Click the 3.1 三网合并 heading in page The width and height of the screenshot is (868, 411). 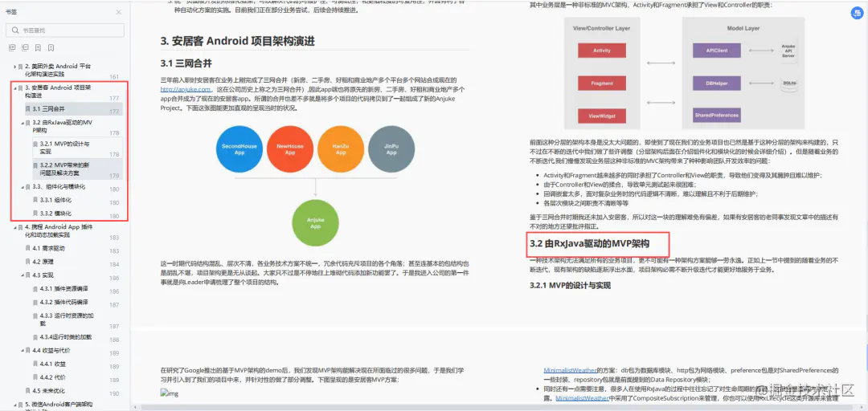(x=186, y=63)
